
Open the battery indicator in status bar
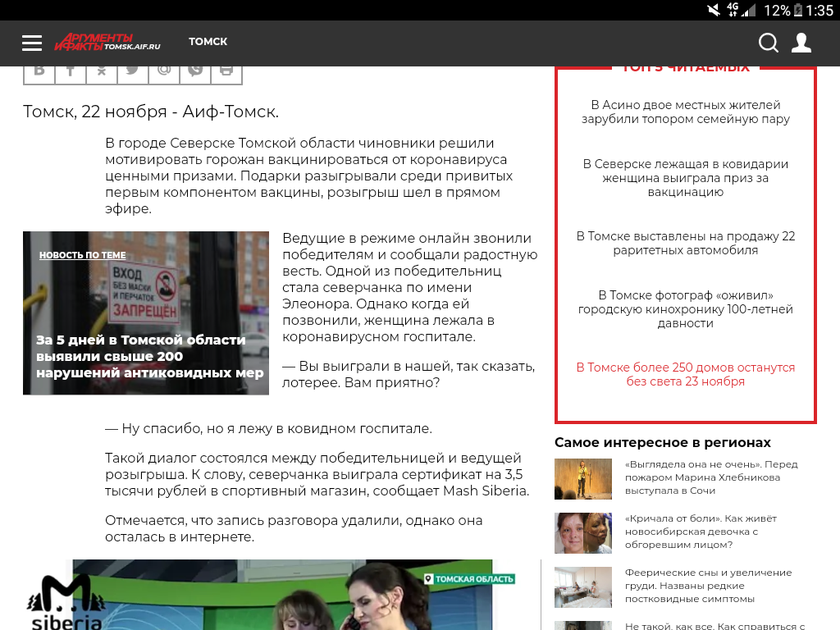[797, 10]
